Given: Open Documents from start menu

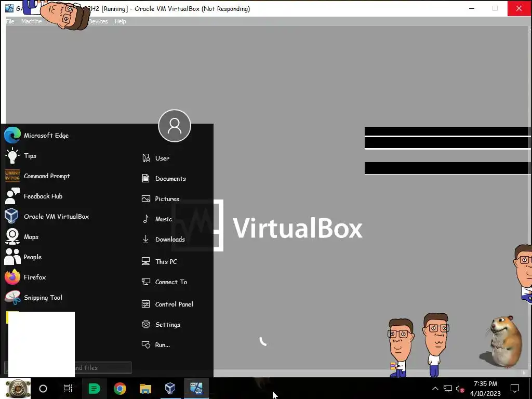Looking at the screenshot, I should point(164,179).
